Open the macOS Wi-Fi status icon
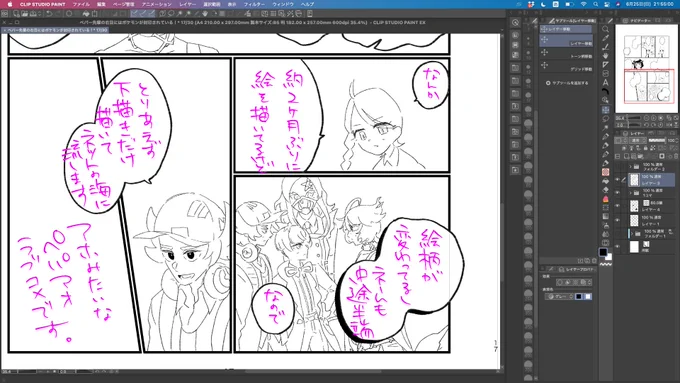Viewport: 680px width, 383px height. (x=584, y=4)
